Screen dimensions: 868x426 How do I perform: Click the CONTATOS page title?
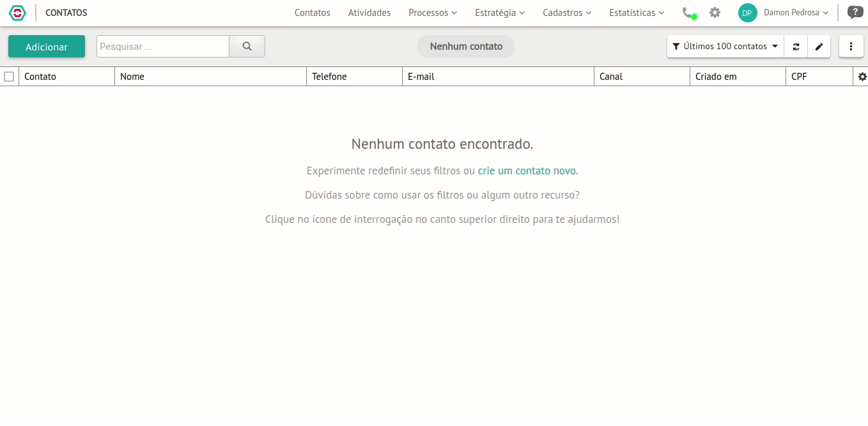(x=66, y=13)
